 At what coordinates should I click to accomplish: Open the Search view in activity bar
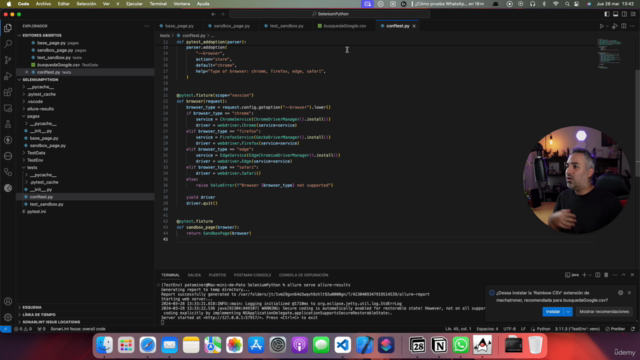coord(8,44)
